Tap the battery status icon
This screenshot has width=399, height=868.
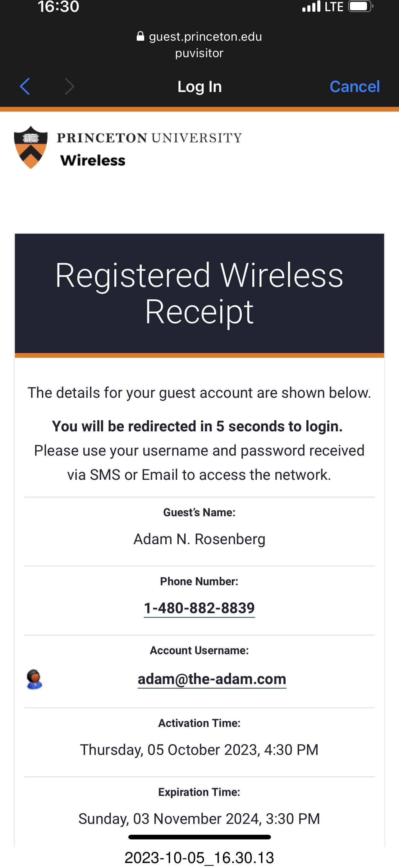(360, 7)
